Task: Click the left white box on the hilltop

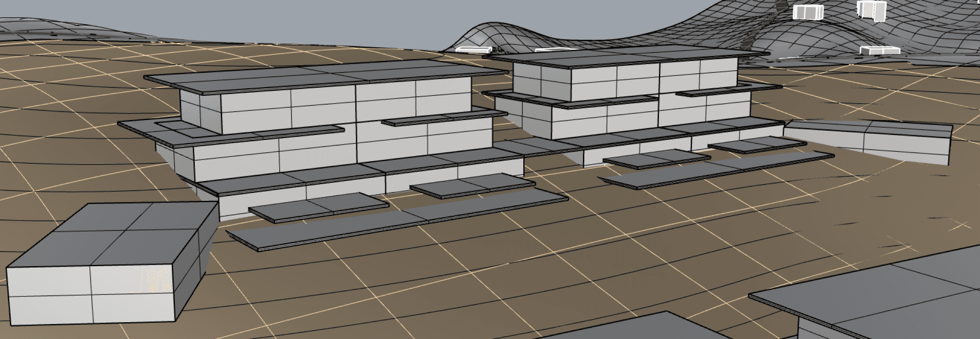Action: [x=807, y=12]
